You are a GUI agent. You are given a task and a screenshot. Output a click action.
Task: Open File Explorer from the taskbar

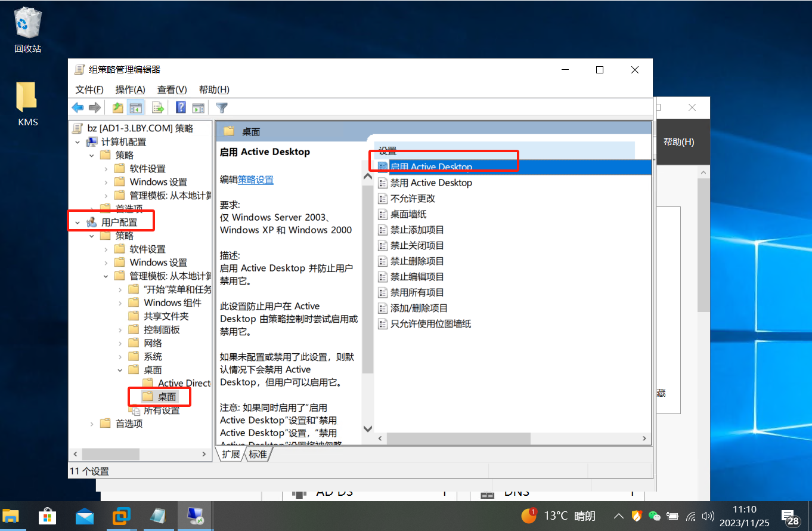tap(11, 516)
